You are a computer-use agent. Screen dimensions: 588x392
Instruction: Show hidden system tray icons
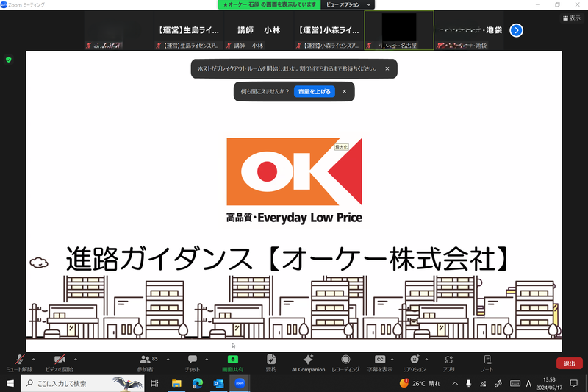click(455, 383)
